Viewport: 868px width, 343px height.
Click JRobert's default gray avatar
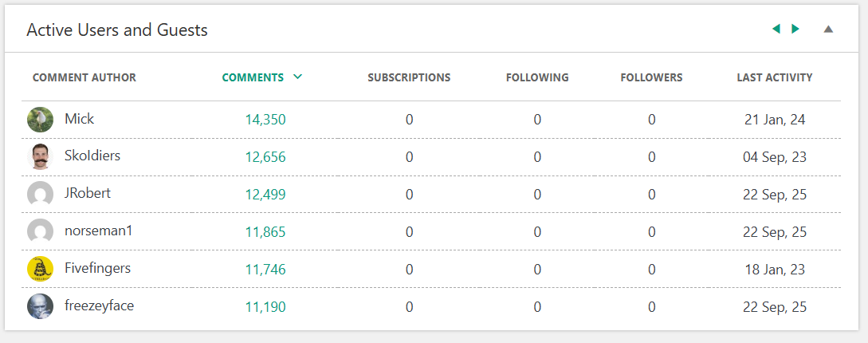(x=40, y=195)
